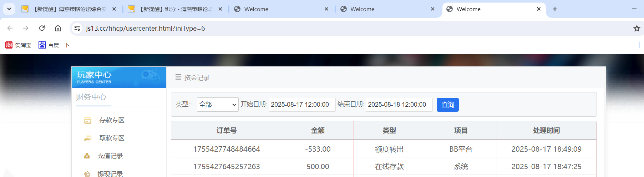Click timestamp 2025-08-17 18:49:09
The width and height of the screenshot is (644, 177).
point(547,149)
